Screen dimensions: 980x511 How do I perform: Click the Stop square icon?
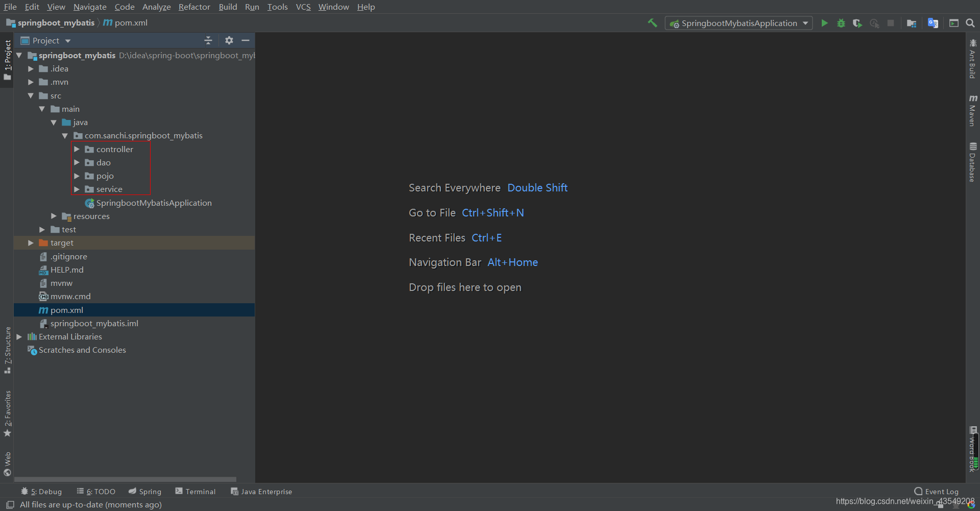891,23
